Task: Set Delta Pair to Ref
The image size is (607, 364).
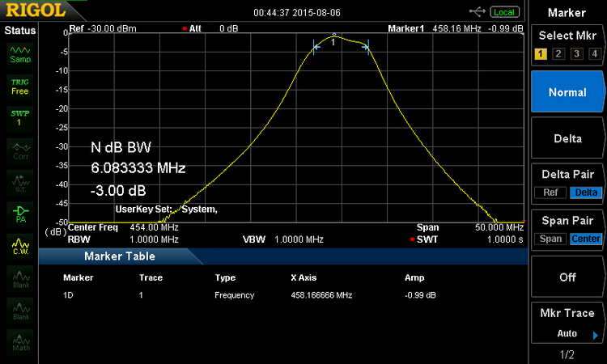Action: click(x=550, y=193)
